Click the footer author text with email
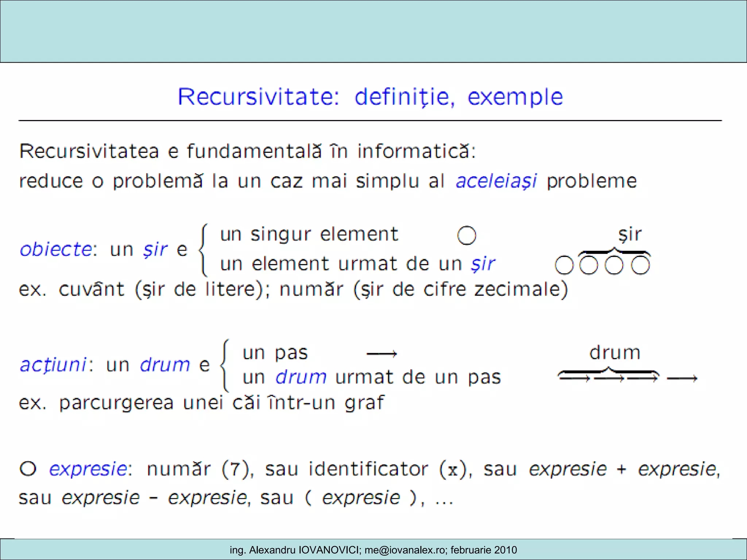This screenshot has height=560, width=747. pos(373,550)
